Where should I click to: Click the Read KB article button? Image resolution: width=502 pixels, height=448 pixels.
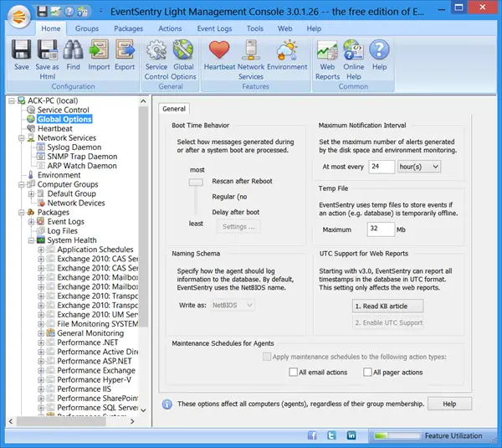tap(387, 306)
